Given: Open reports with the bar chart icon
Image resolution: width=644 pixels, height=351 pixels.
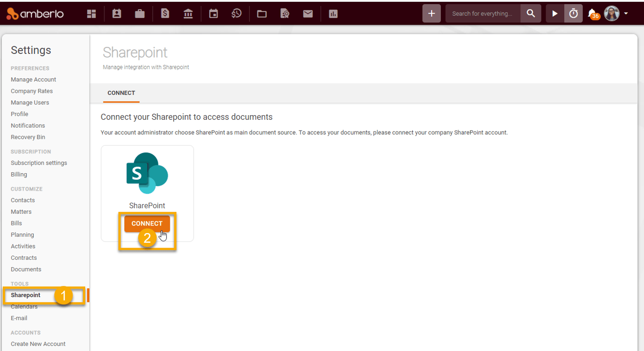Looking at the screenshot, I should (x=333, y=13).
